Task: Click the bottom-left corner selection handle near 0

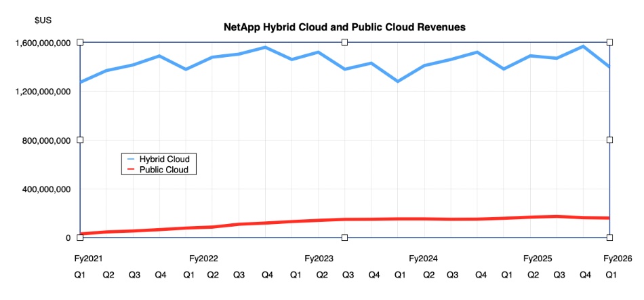Action: click(80, 238)
